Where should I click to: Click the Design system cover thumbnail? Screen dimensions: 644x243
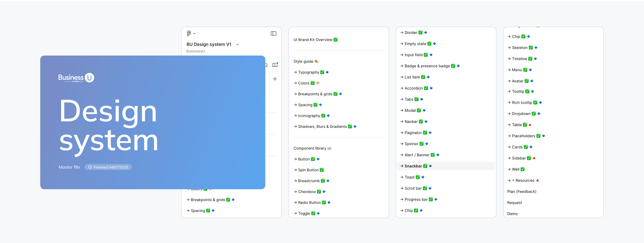point(153,122)
